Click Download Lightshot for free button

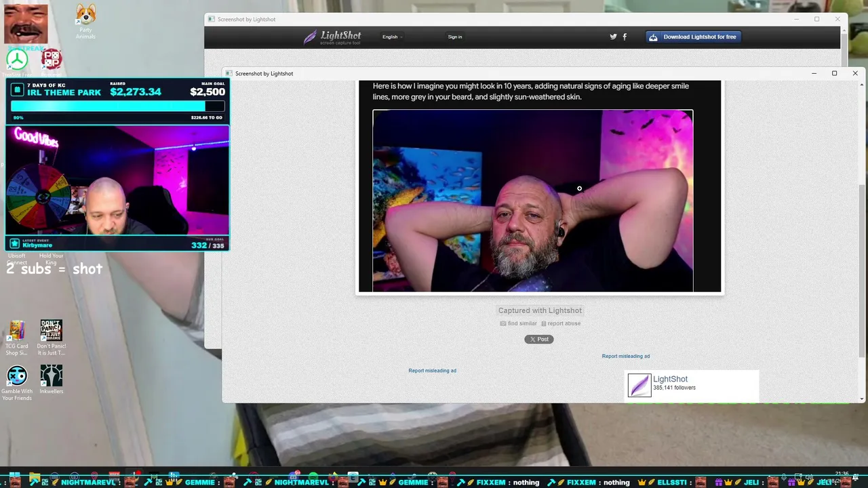[x=693, y=37]
